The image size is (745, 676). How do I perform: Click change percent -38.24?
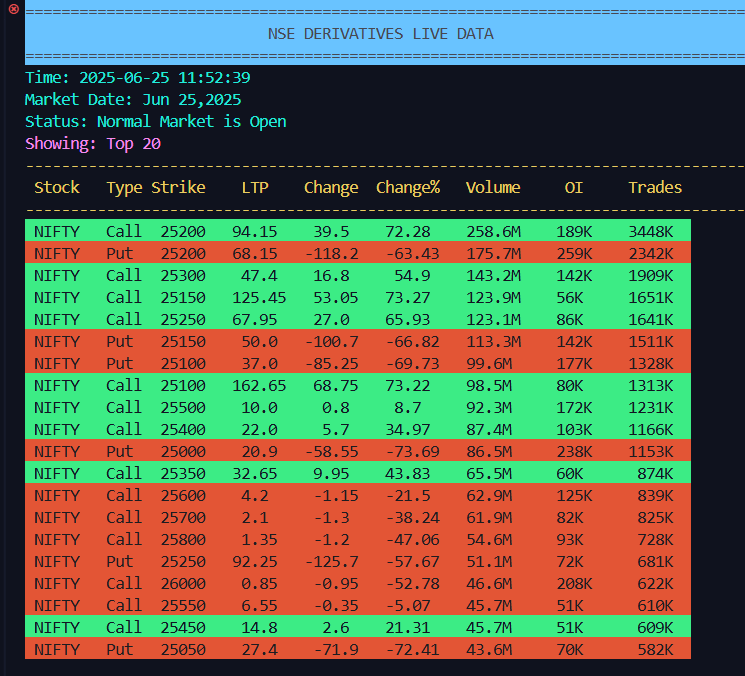point(412,517)
